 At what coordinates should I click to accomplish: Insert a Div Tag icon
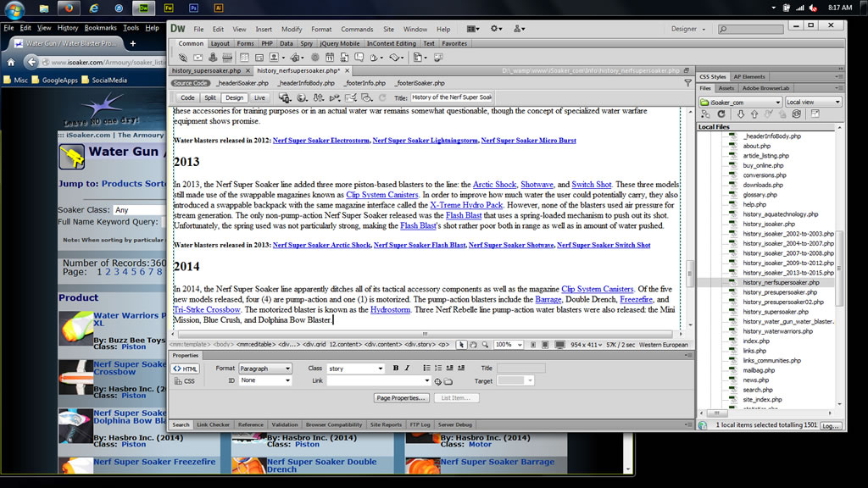[x=259, y=58]
